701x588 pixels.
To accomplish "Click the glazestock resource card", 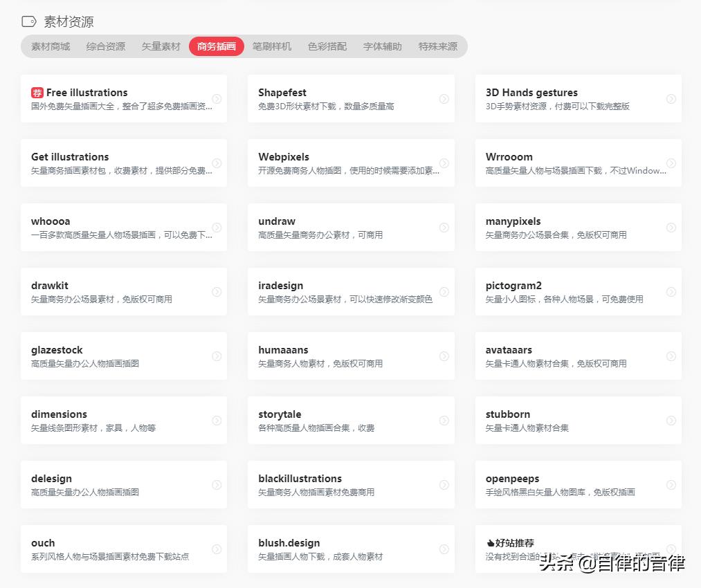I will click(x=124, y=356).
